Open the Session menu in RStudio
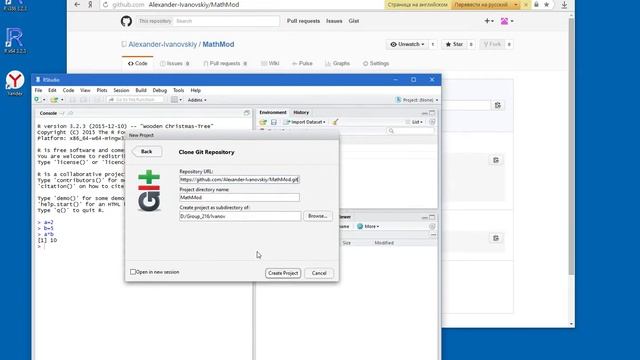Viewport: 640px width, 360px height. [x=121, y=90]
